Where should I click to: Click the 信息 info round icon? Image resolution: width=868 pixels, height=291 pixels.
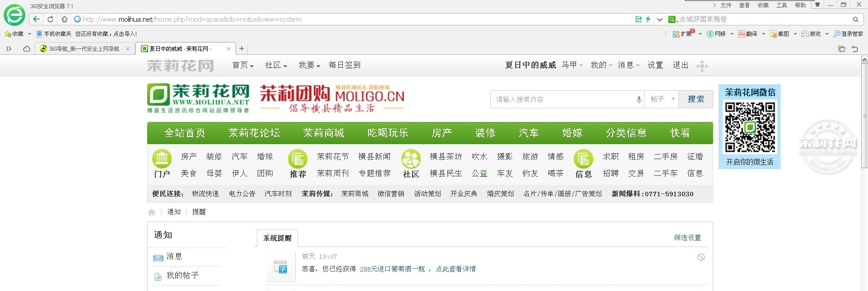583,159
